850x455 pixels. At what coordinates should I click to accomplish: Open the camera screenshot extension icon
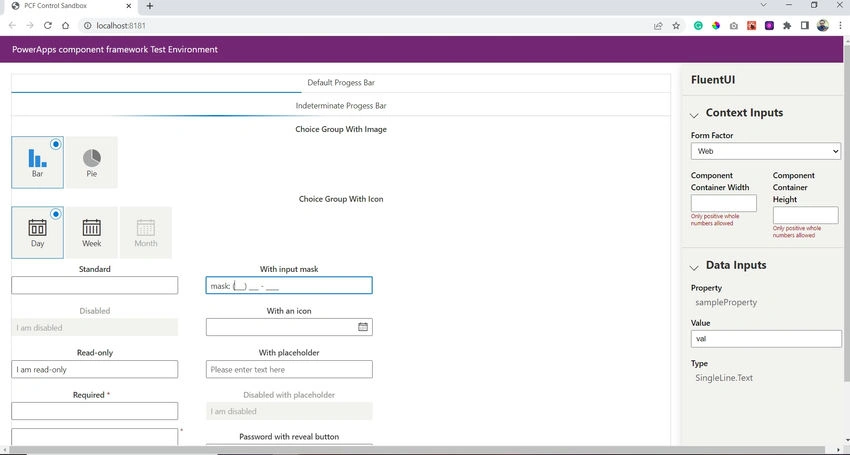click(x=733, y=25)
